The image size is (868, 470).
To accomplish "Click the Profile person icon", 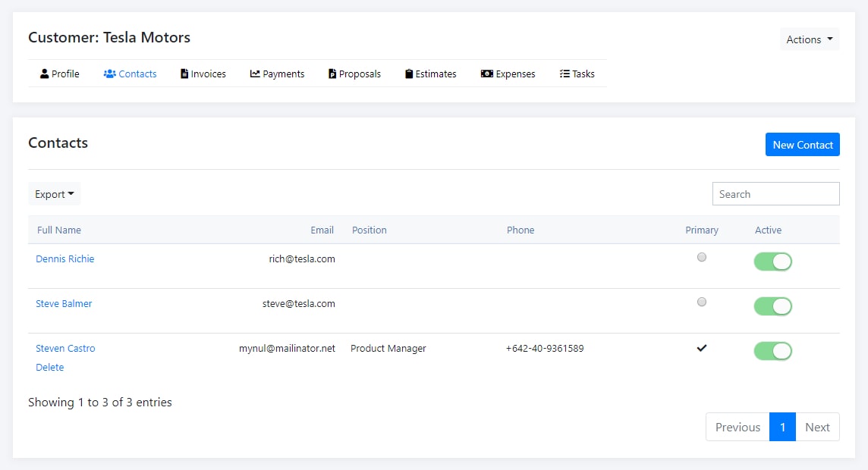I will (44, 74).
